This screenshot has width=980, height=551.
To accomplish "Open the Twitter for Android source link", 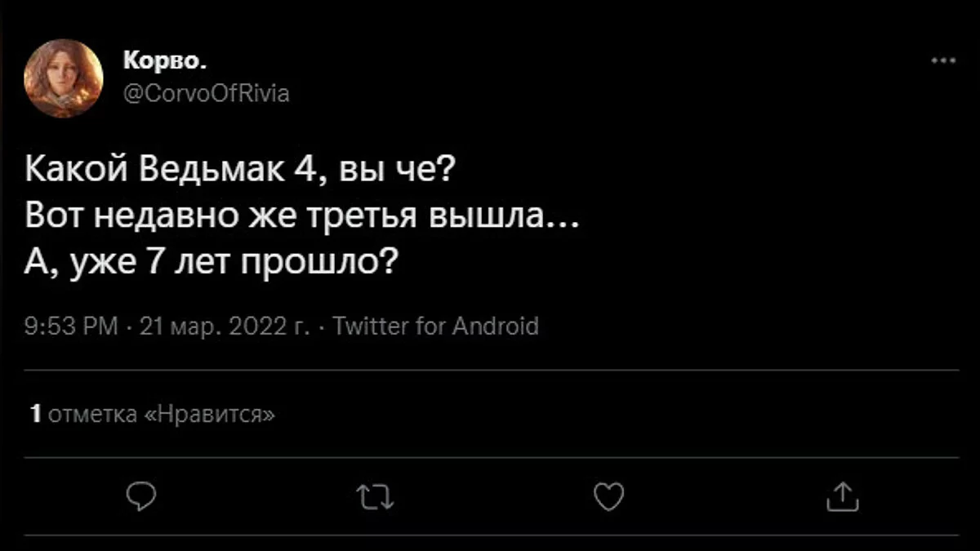I will coord(437,327).
